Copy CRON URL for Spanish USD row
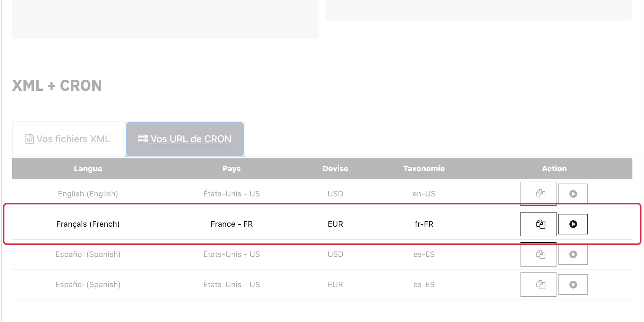Image resolution: width=644 pixels, height=322 pixels. pos(538,254)
